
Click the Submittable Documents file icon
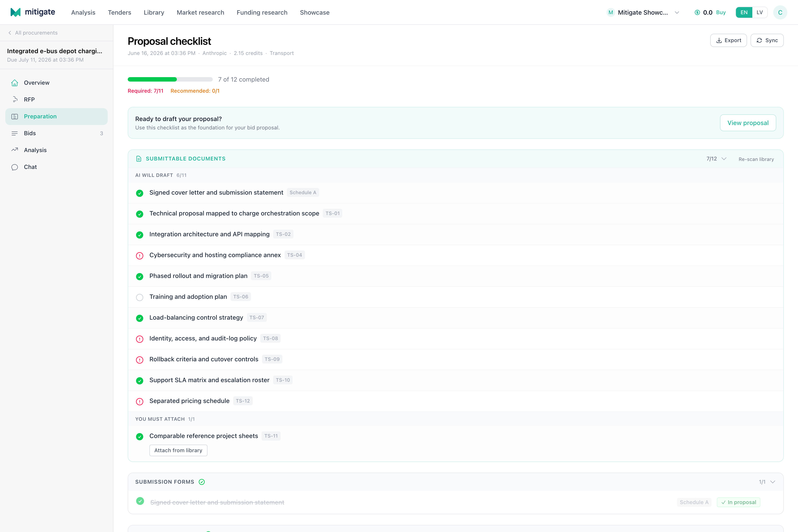tap(139, 159)
